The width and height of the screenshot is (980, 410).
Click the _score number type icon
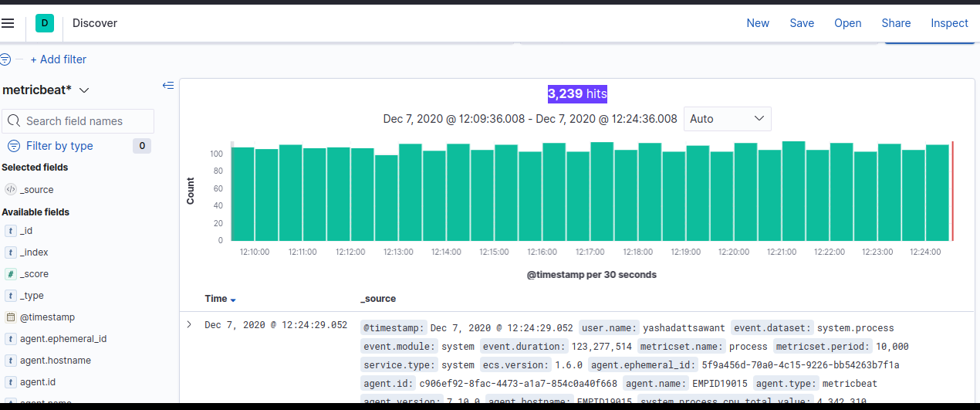click(x=11, y=274)
